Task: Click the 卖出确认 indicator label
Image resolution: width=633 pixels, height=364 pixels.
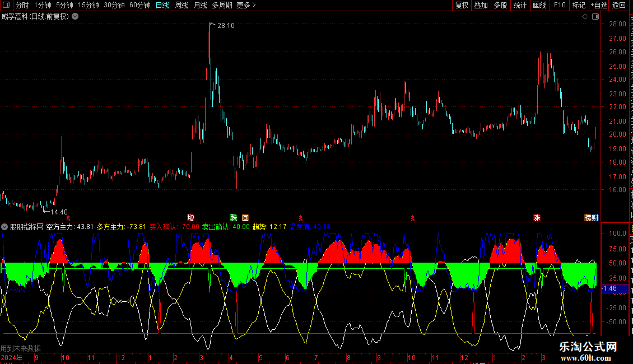Action: (226, 227)
